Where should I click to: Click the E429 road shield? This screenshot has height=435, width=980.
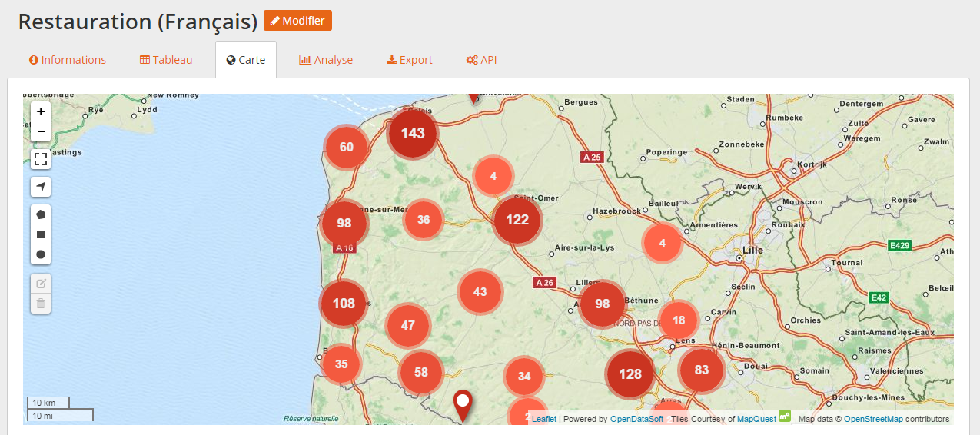tap(899, 245)
